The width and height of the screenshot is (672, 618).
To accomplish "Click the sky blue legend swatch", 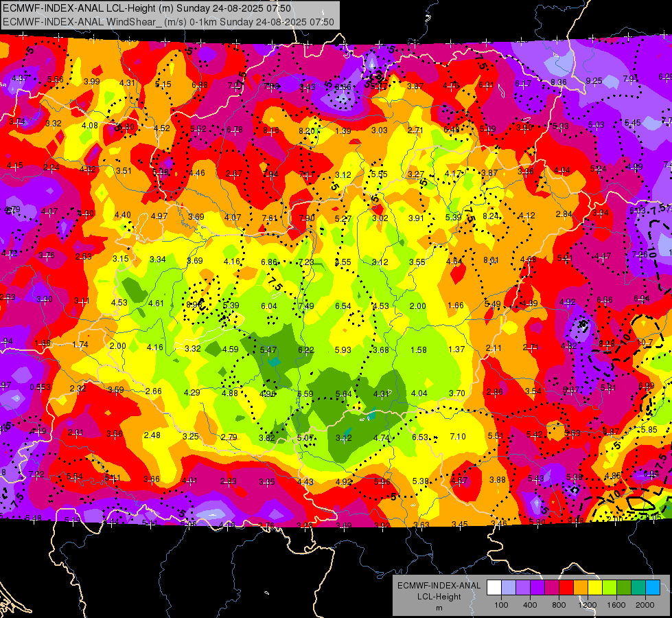I will 653,588.
